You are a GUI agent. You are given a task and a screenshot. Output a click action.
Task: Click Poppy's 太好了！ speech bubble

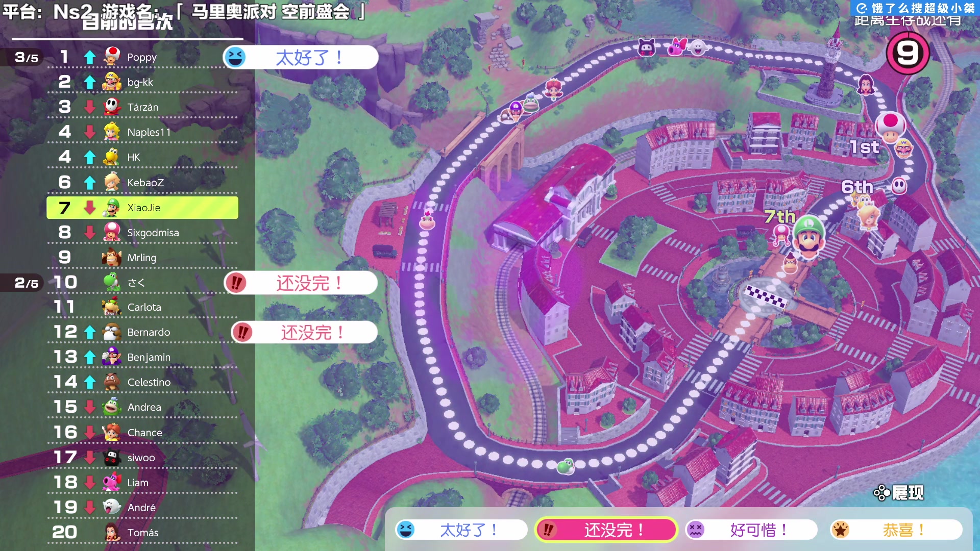point(301,57)
